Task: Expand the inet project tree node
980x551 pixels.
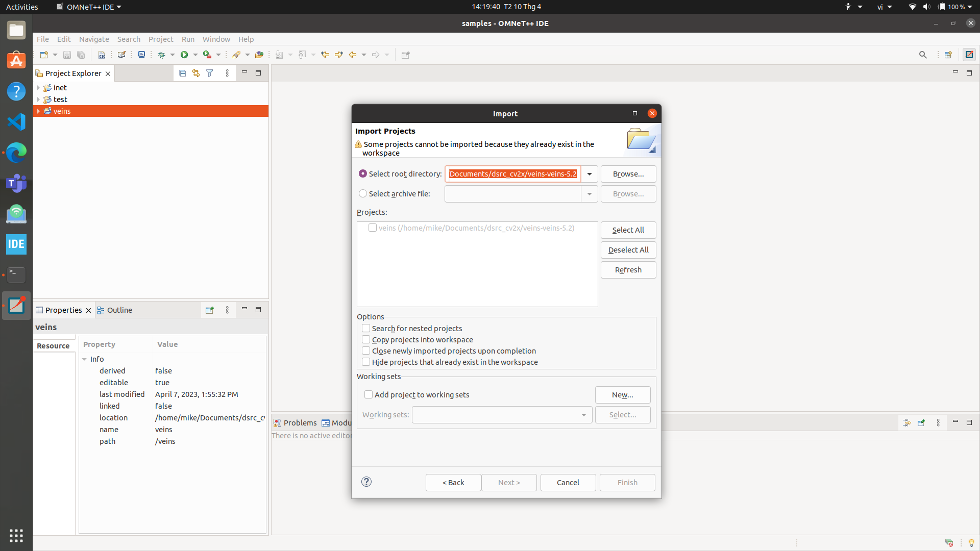Action: 38,88
